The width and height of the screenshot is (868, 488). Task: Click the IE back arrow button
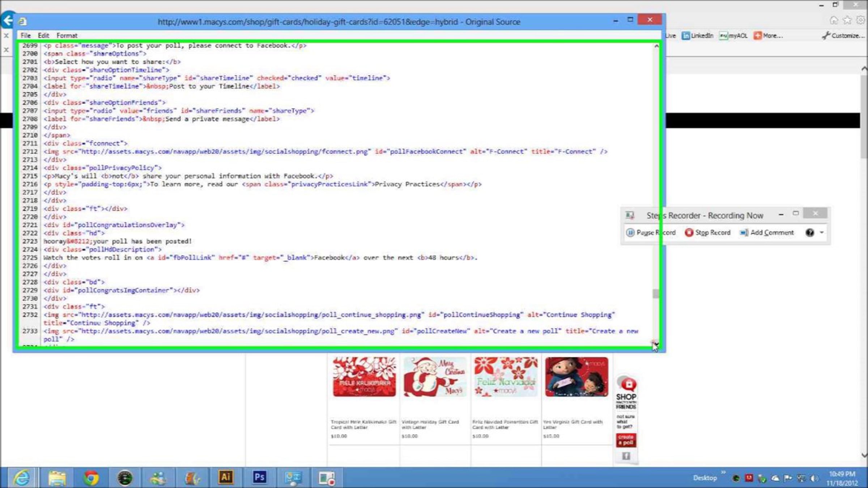click(8, 20)
